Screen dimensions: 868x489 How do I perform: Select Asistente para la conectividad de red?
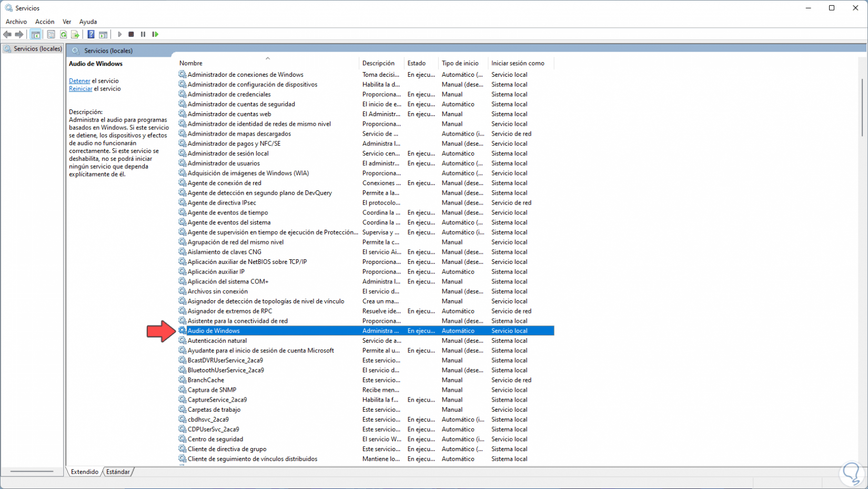[238, 321]
